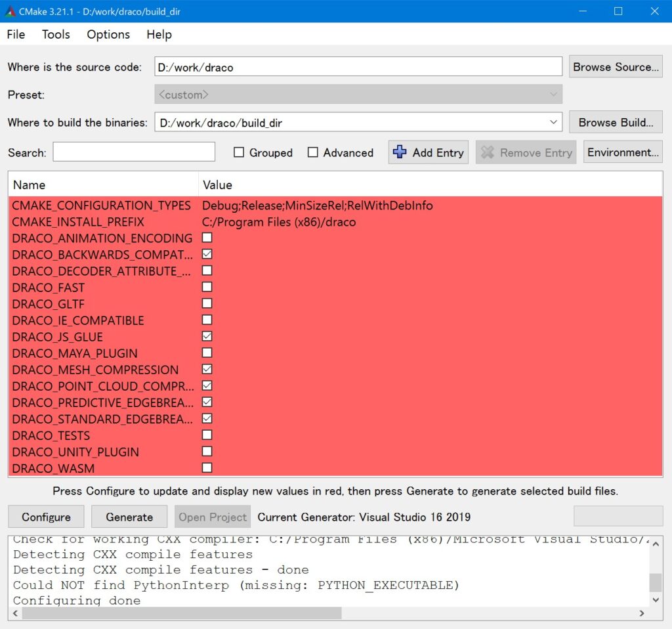Check the DRACO_WASM checkbox
The height and width of the screenshot is (629, 672).
(207, 467)
